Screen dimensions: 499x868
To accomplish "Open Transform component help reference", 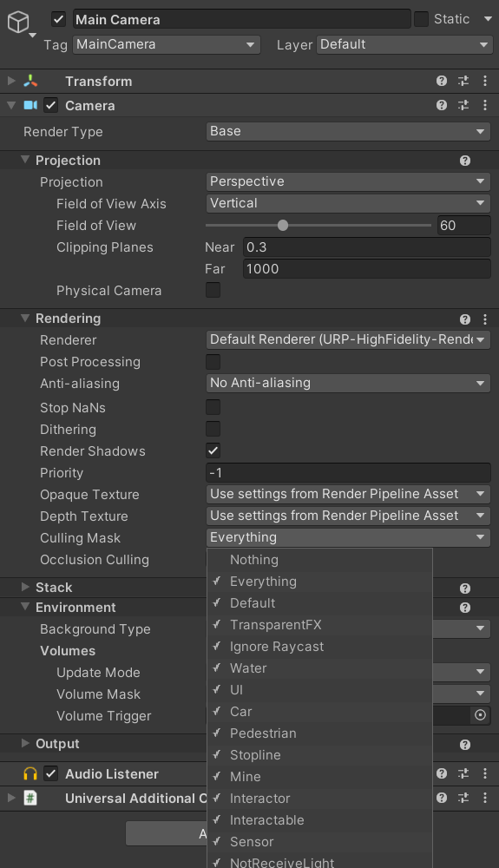I will click(x=442, y=81).
